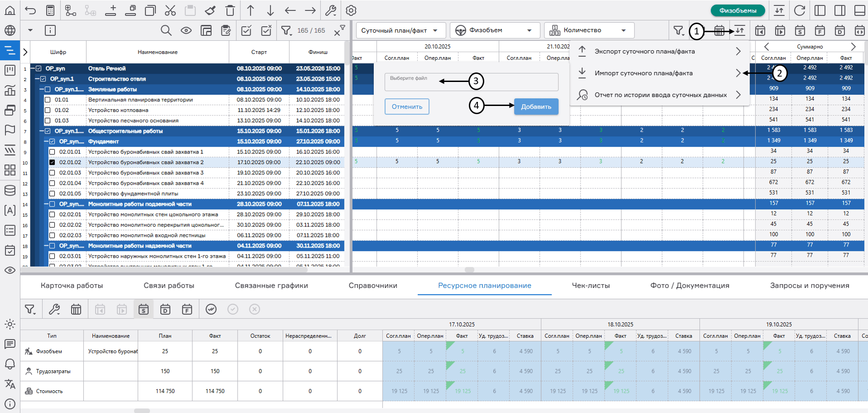The image size is (868, 413).
Task: Click the scissors cut icon
Action: (170, 10)
